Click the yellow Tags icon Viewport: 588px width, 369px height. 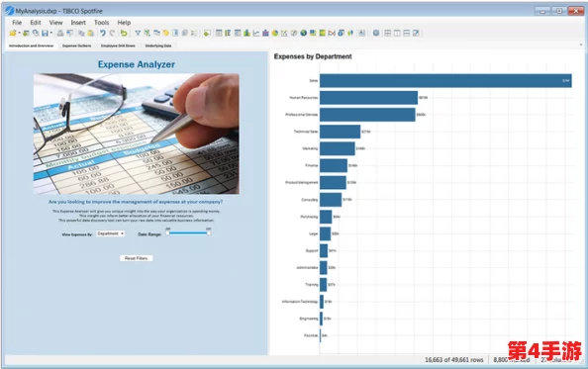(165, 33)
